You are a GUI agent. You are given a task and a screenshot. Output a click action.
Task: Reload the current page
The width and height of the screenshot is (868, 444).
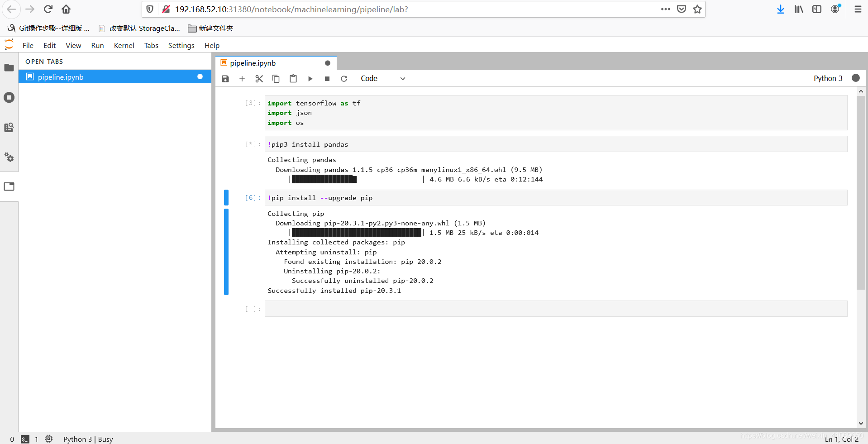(x=48, y=9)
